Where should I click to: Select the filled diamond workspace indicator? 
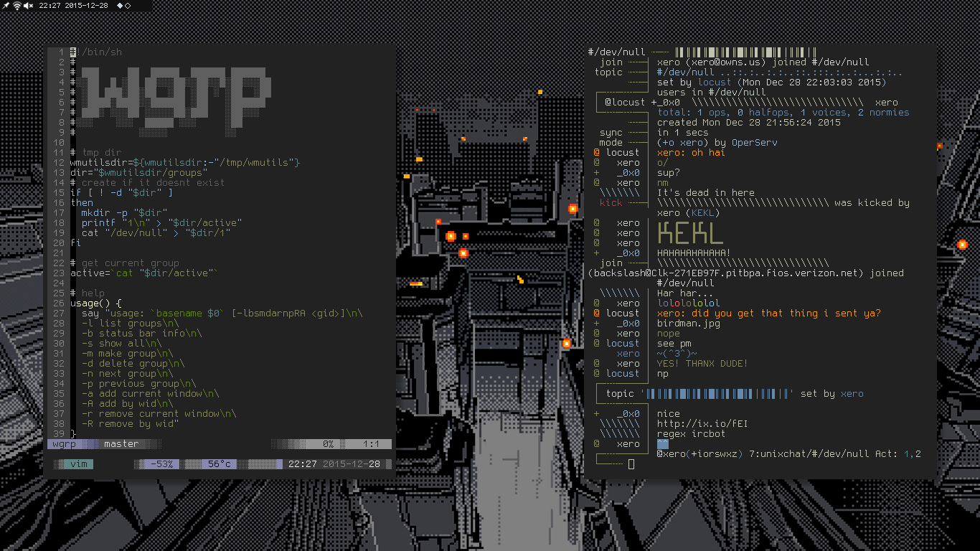pyautogui.click(x=120, y=6)
